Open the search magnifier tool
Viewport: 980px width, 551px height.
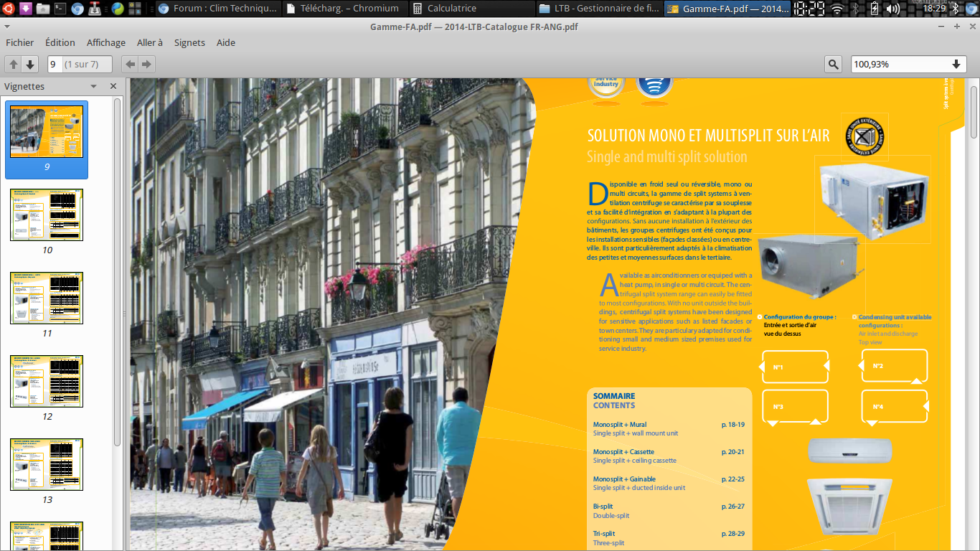click(833, 65)
